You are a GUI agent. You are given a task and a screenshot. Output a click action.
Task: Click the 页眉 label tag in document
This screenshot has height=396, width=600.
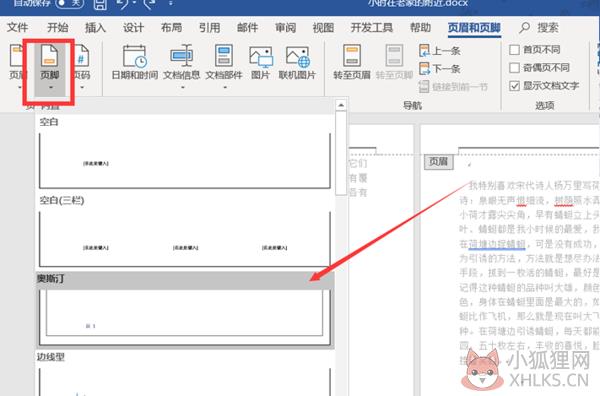pyautogui.click(x=439, y=162)
